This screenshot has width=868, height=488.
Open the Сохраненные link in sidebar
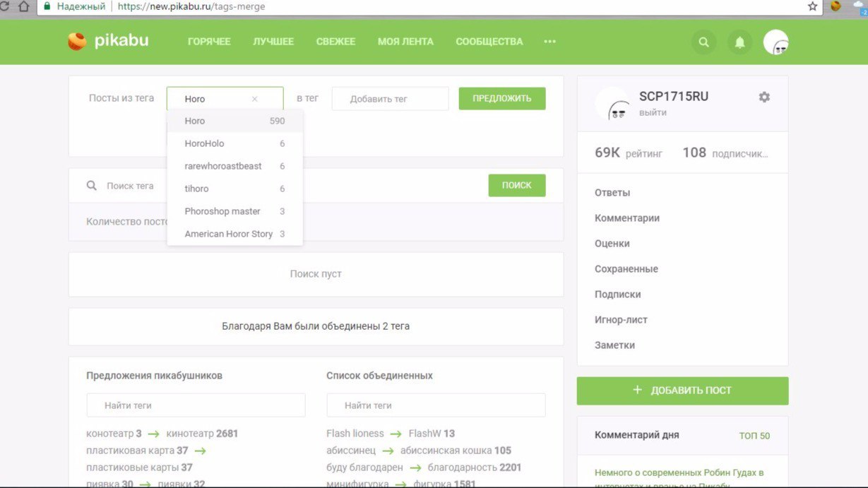[626, 269]
